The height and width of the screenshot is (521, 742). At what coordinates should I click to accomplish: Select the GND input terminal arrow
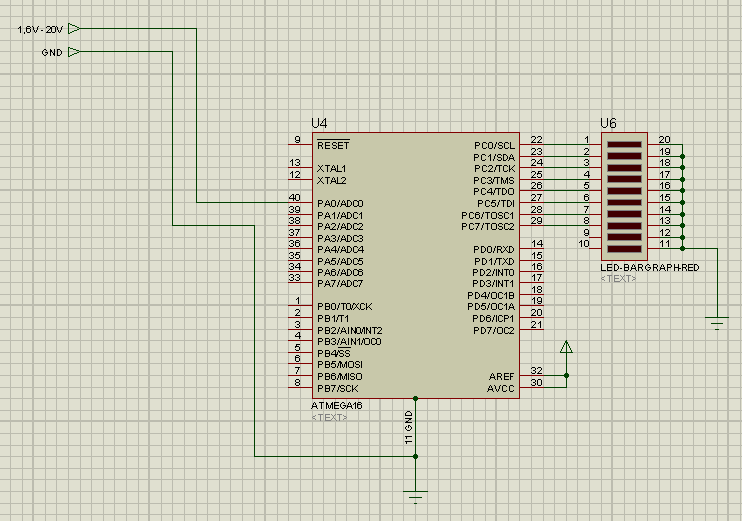[72, 52]
